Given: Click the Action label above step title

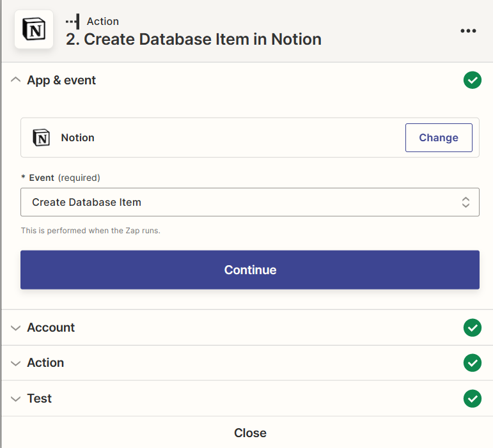Looking at the screenshot, I should 103,21.
